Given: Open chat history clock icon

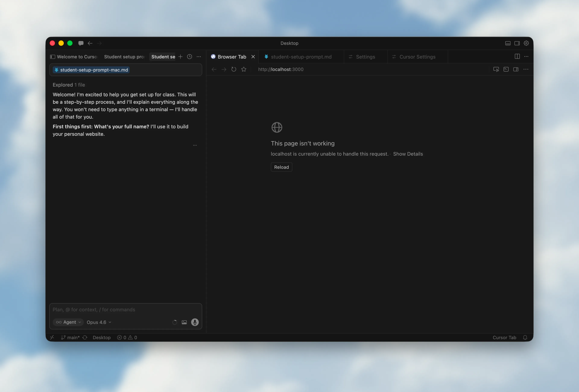Looking at the screenshot, I should tap(190, 57).
